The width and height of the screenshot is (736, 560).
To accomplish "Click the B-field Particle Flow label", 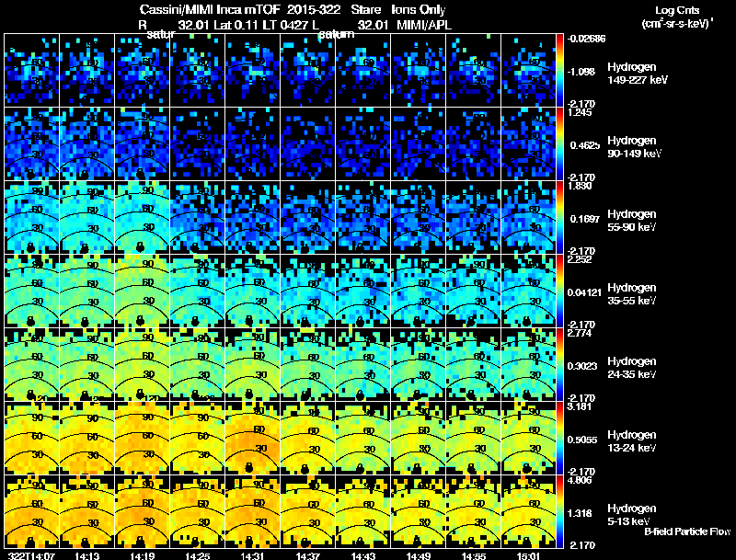I will coord(687,531).
